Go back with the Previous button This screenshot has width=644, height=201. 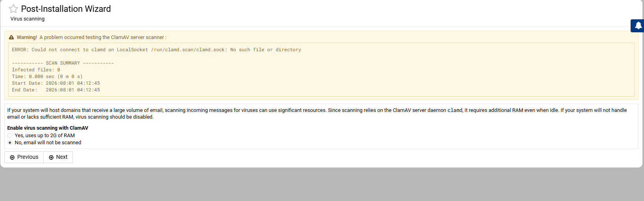24,157
